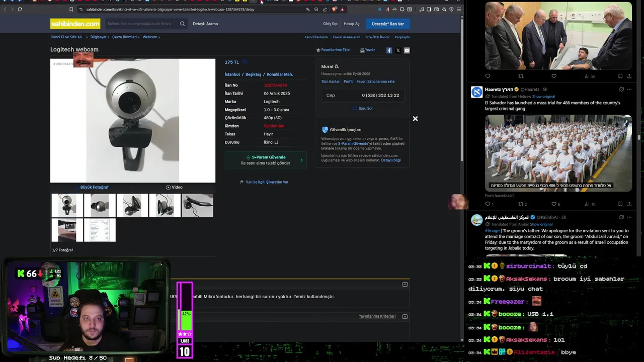Like the top tweet with hospital photo
644x362 pixels.
coord(554,76)
